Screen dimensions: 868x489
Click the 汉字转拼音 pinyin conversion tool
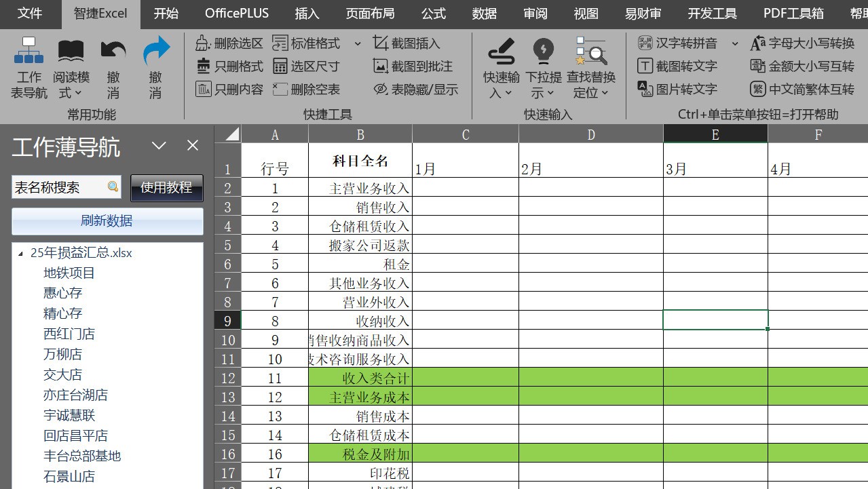(x=678, y=43)
